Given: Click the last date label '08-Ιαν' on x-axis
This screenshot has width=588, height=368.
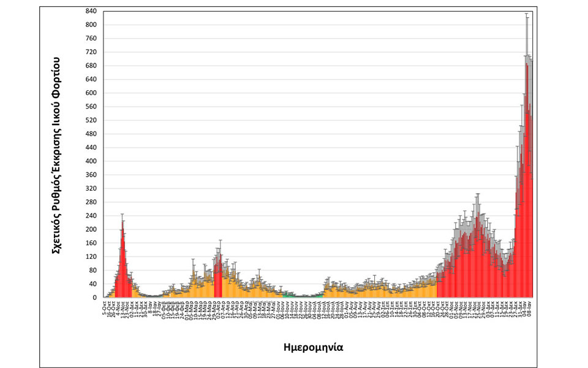Looking at the screenshot, I should 530,307.
